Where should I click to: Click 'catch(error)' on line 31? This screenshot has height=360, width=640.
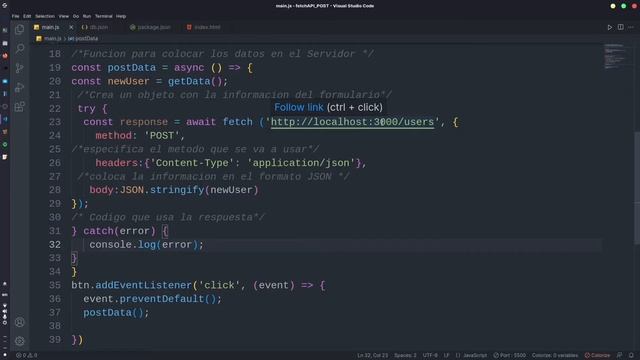119,231
